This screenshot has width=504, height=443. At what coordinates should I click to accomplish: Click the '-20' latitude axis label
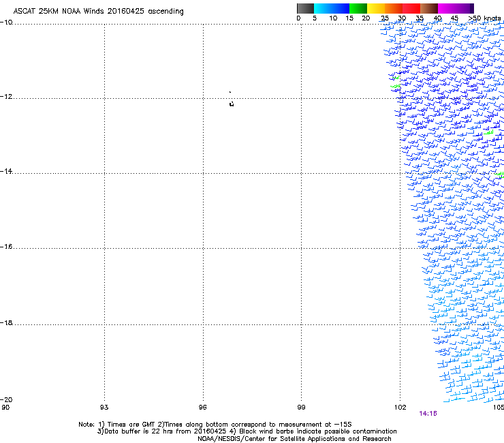tap(6, 399)
